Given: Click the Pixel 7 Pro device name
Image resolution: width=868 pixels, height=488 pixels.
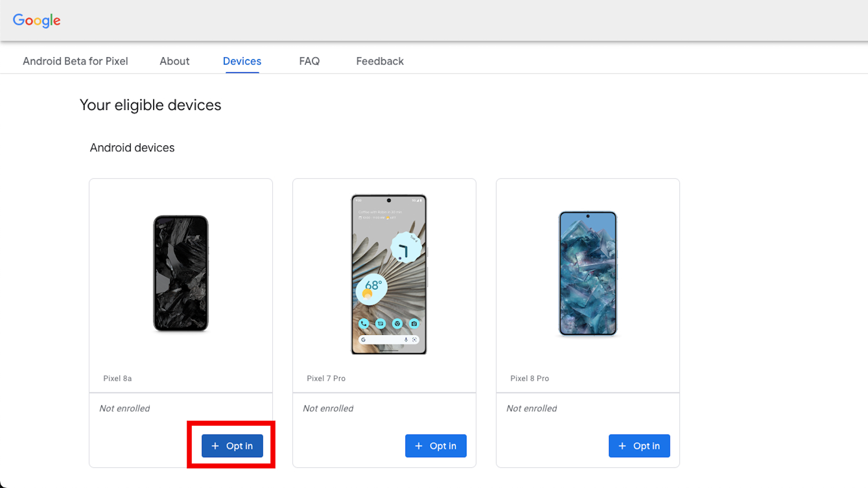Looking at the screenshot, I should click(x=326, y=379).
